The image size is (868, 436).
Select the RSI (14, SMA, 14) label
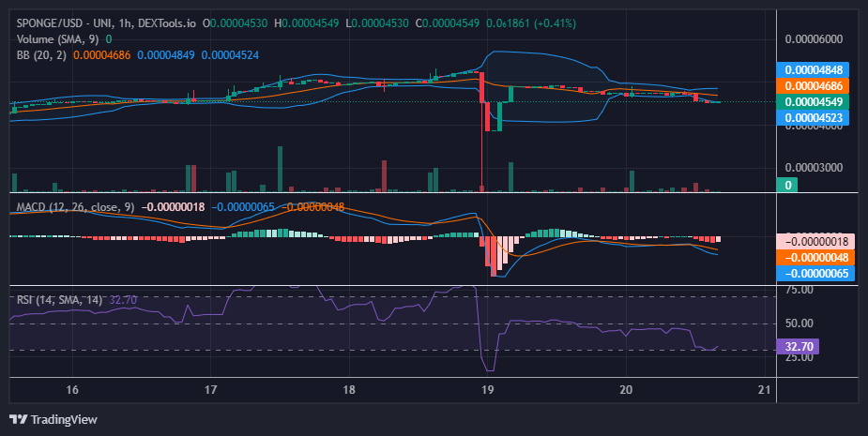(59, 300)
